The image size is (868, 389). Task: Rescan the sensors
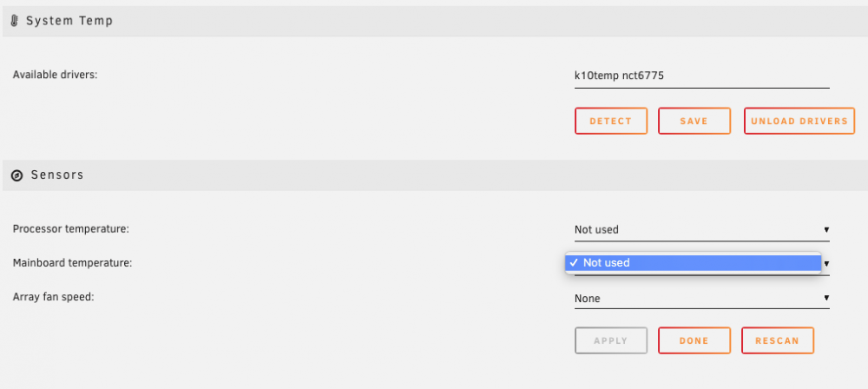pyautogui.click(x=777, y=340)
